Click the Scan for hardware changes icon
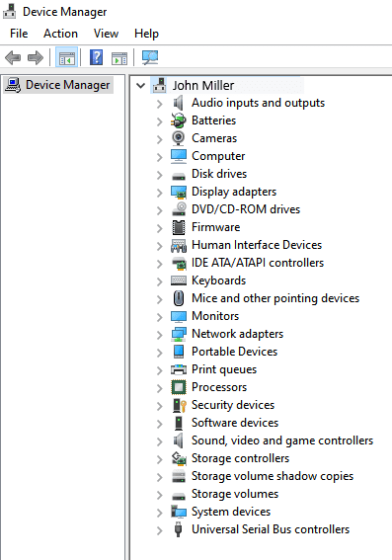 tap(150, 57)
